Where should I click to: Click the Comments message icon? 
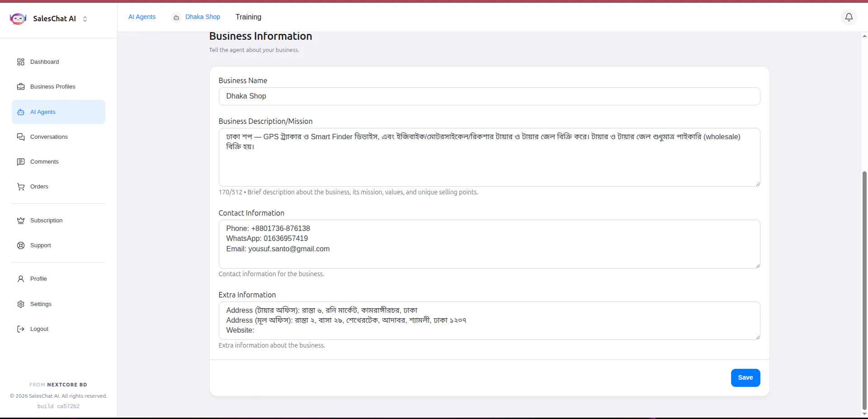(21, 162)
